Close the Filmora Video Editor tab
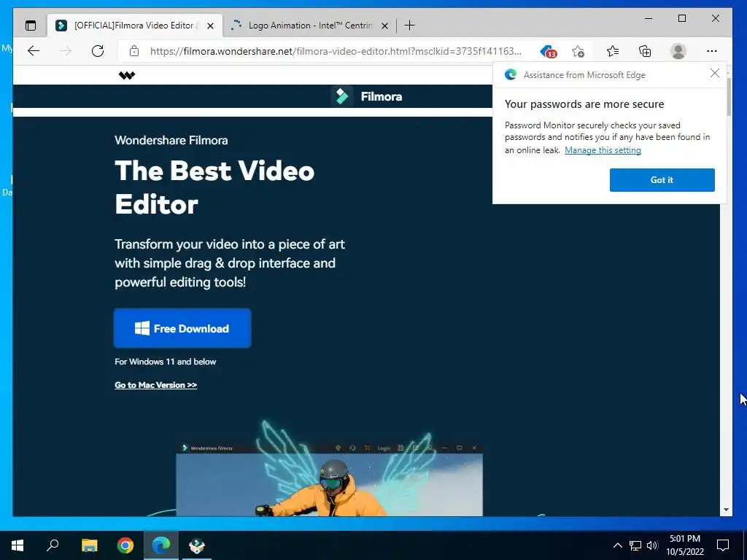 point(210,26)
